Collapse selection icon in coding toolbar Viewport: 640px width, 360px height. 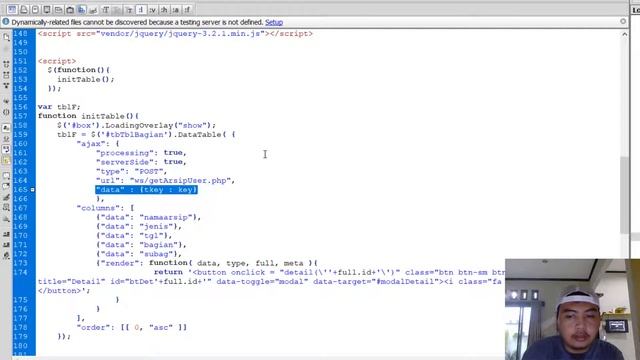tap(6, 75)
